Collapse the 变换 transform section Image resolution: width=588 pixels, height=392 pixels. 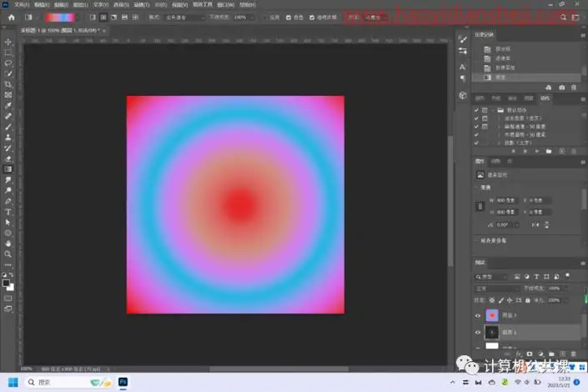pos(476,187)
